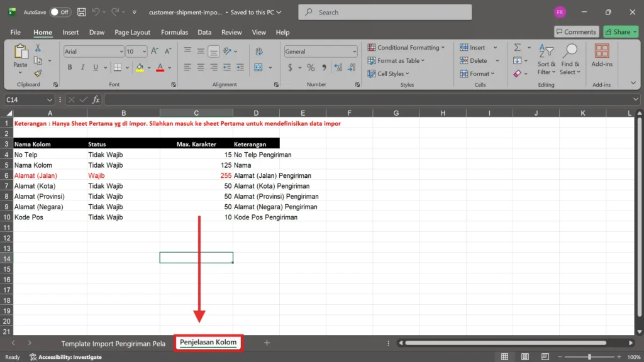This screenshot has height=362, width=644.
Task: Click the AutoSum sigma icon
Action: tap(518, 48)
